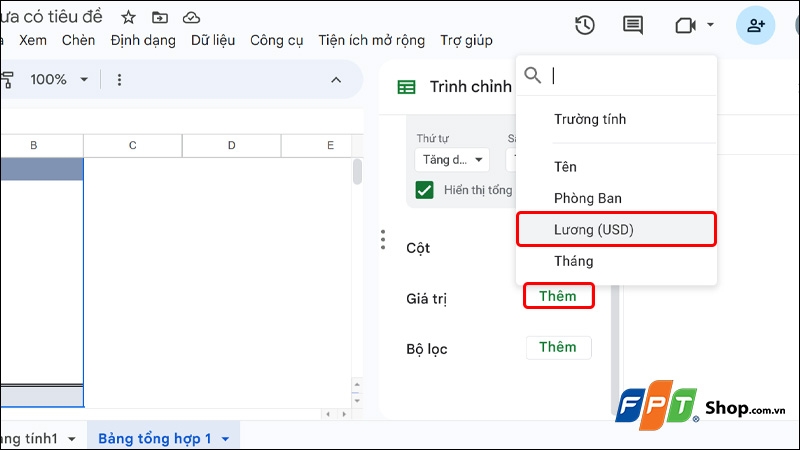Open the 100% zoom dropdown
This screenshot has width=800, height=450.
pyautogui.click(x=59, y=80)
